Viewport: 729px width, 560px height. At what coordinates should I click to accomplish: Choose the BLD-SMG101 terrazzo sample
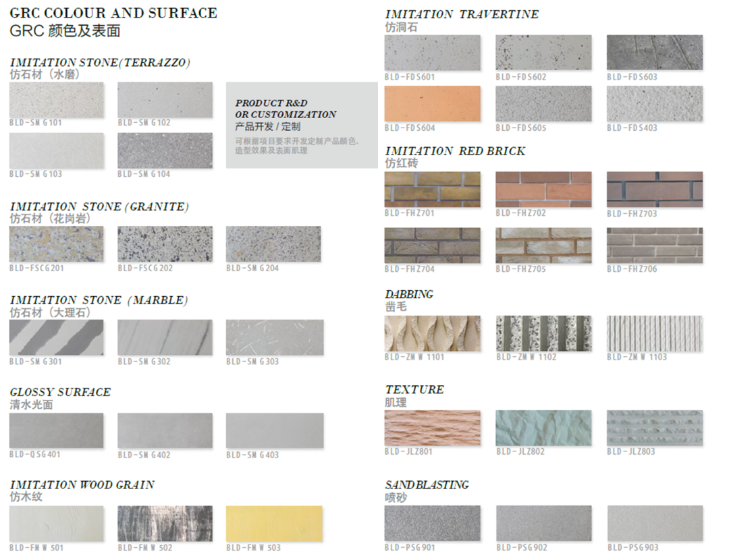point(57,100)
